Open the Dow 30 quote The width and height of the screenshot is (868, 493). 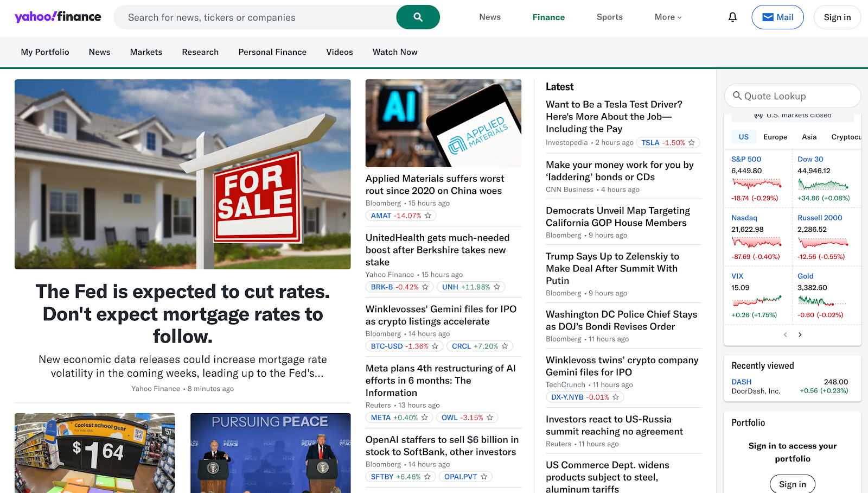tap(810, 159)
